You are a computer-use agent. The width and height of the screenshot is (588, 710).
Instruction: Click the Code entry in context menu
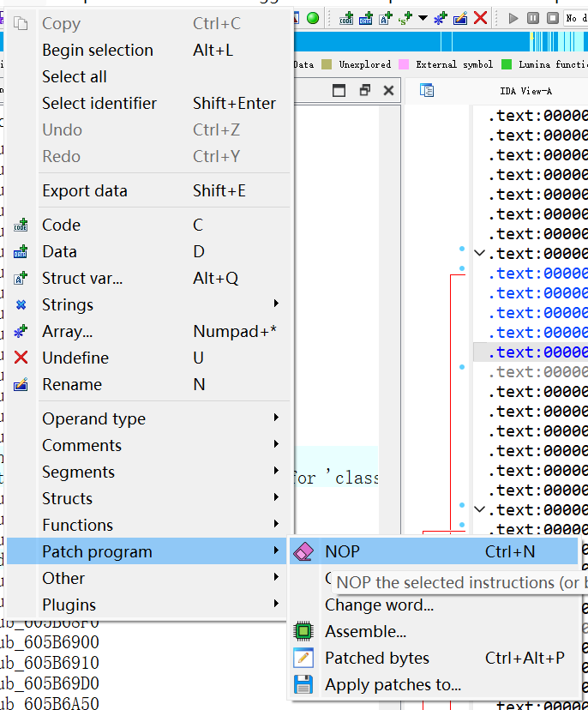coord(148,225)
